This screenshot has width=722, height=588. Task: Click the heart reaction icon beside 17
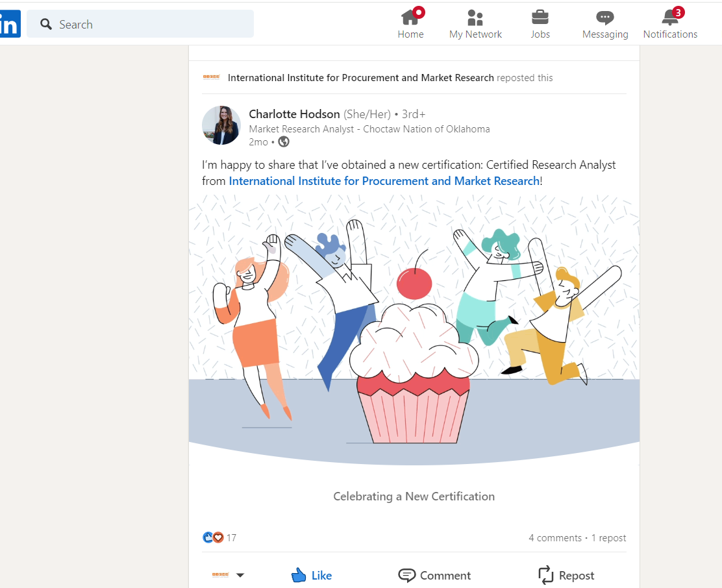click(218, 537)
